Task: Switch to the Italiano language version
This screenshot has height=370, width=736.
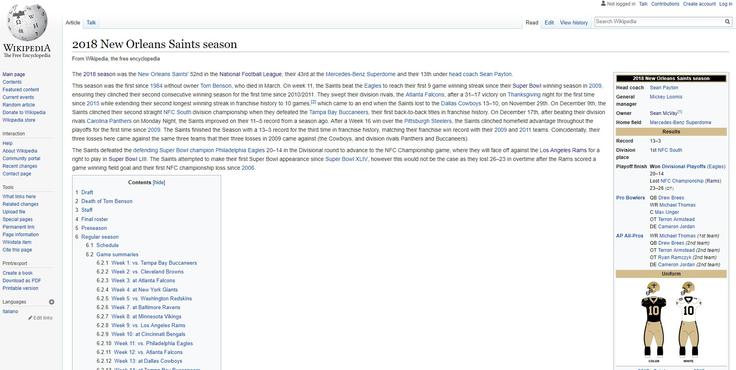Action: tap(10, 311)
